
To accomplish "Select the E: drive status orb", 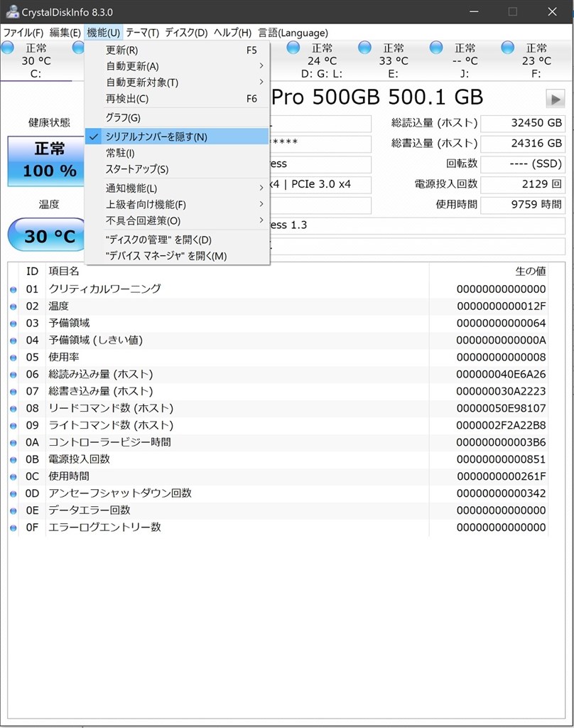I will click(x=364, y=48).
